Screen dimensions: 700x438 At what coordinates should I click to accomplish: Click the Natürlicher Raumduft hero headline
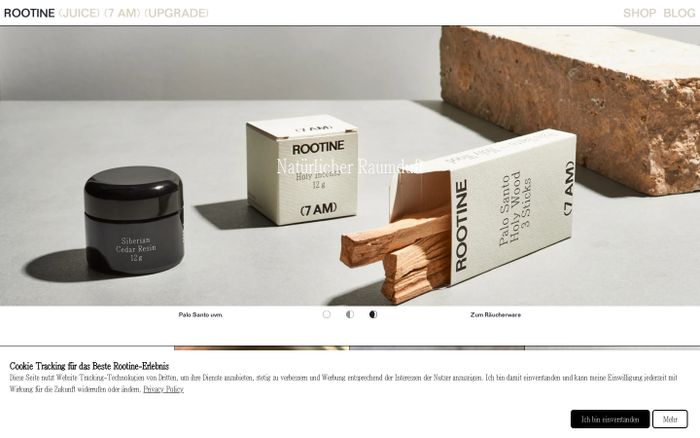tap(350, 167)
